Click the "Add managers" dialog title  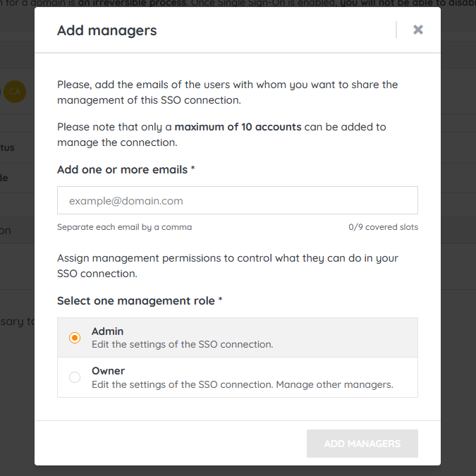coord(107,30)
